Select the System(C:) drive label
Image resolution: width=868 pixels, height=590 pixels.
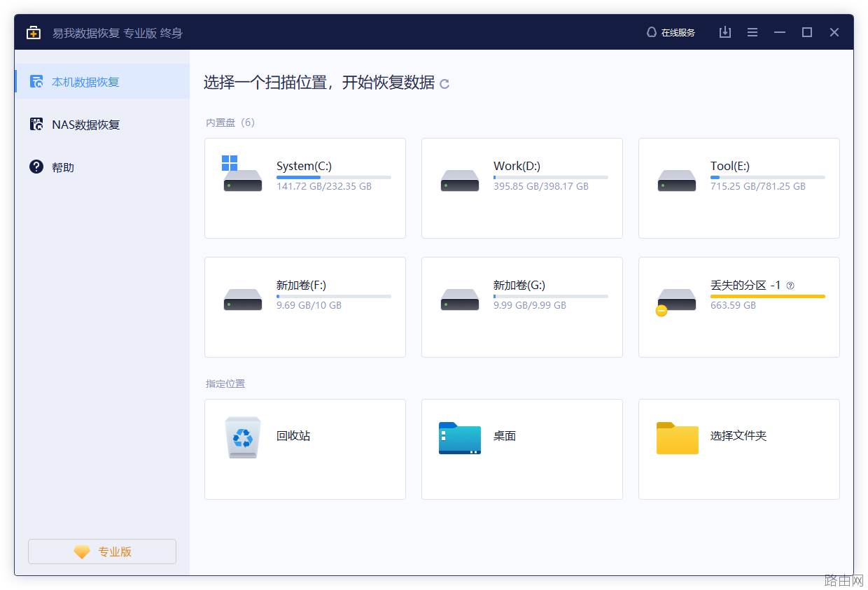(304, 166)
